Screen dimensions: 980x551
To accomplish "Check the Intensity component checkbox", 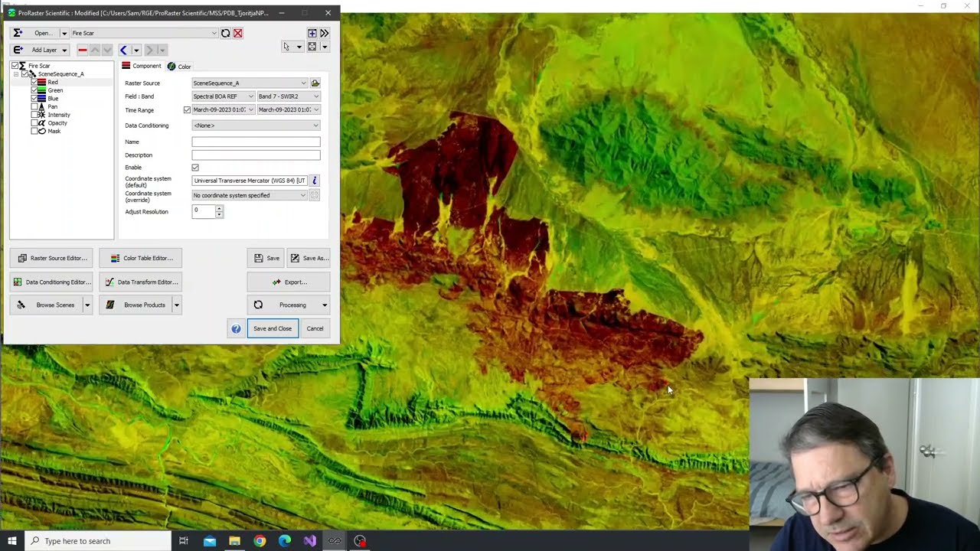I will tap(34, 115).
